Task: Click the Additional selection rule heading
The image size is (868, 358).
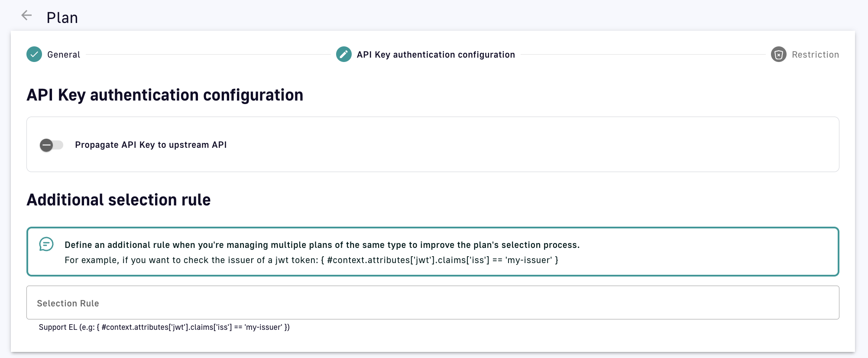Action: (x=119, y=200)
